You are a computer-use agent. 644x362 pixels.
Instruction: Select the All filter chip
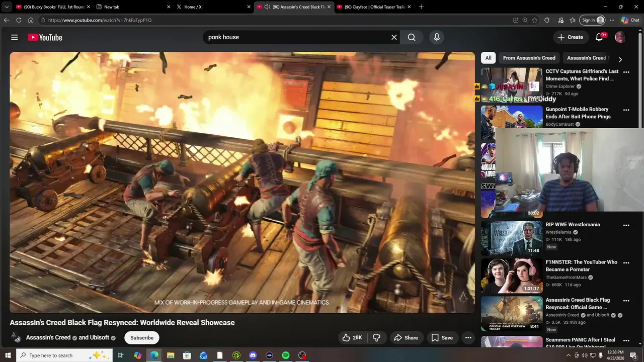click(488, 58)
